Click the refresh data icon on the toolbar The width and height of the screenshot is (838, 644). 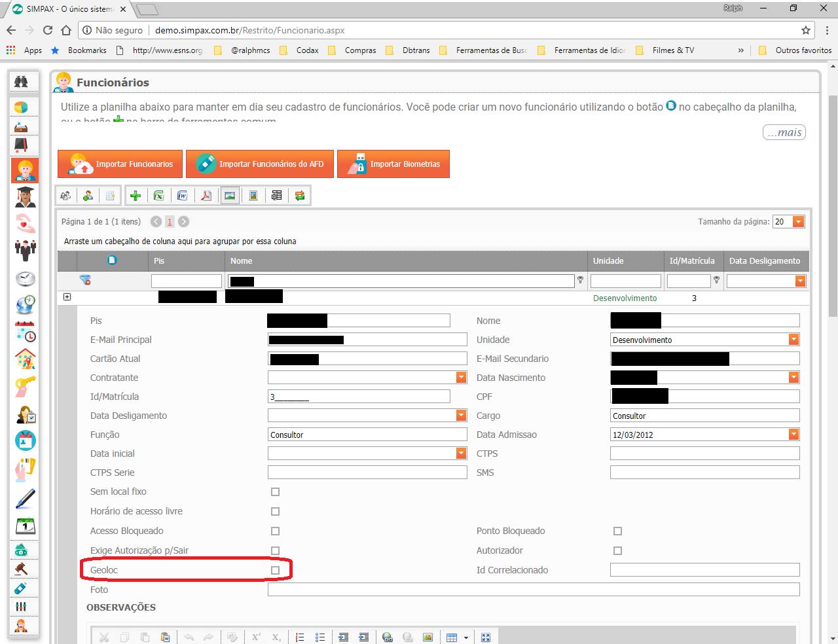click(300, 195)
